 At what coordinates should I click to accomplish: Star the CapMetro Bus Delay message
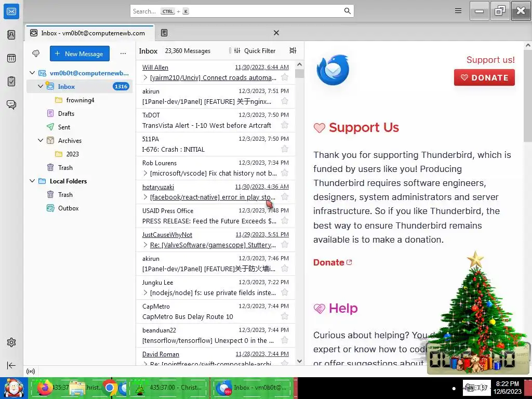[x=285, y=316]
